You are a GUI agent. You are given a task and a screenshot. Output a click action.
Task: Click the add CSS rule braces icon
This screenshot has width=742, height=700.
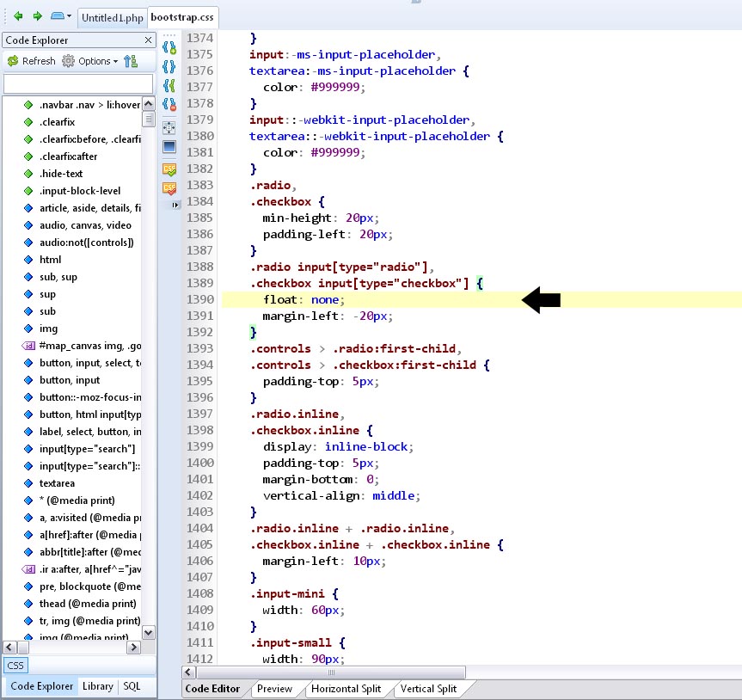[169, 46]
